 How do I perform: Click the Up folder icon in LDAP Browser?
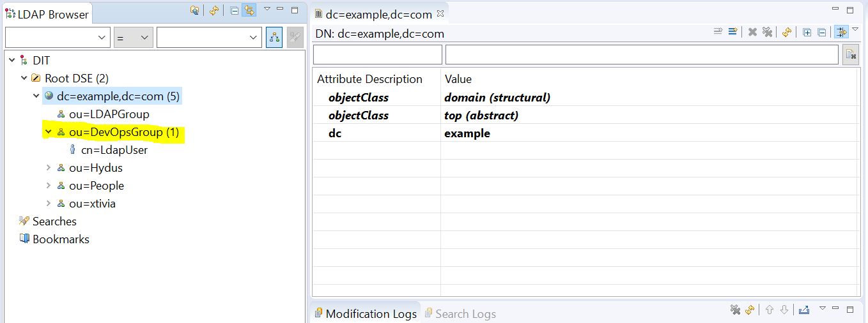click(195, 10)
